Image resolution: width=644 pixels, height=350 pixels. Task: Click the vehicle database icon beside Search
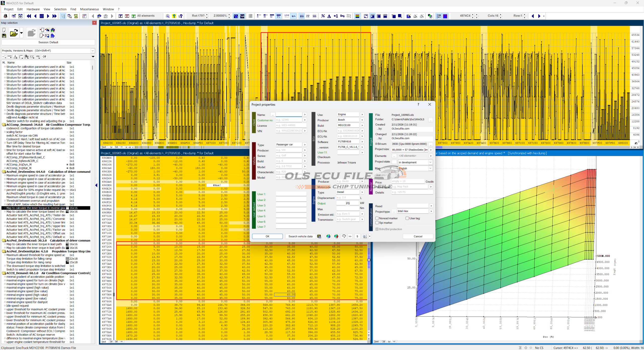click(x=319, y=236)
